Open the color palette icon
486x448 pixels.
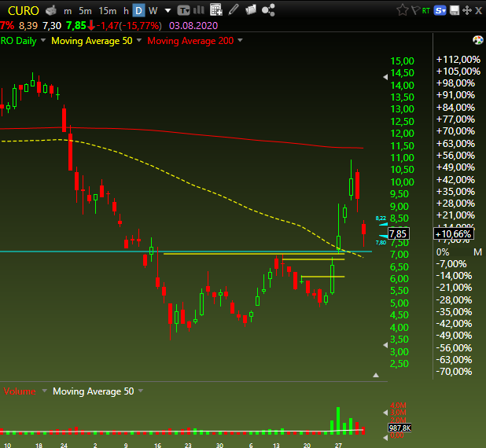pos(477,40)
